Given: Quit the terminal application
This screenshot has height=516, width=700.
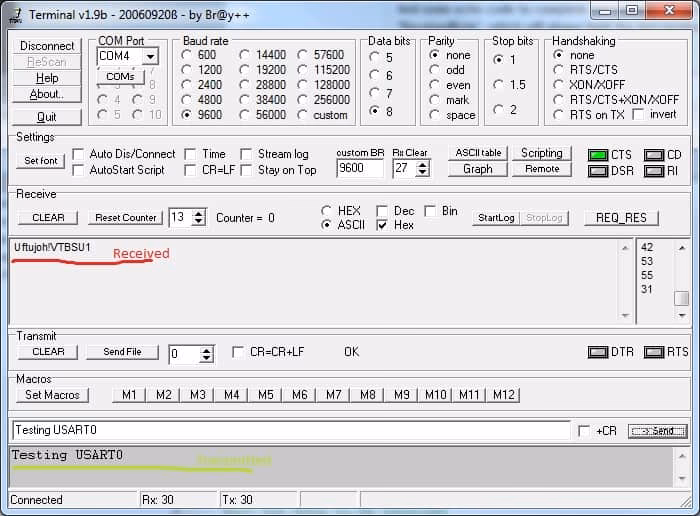Looking at the screenshot, I should [47, 117].
